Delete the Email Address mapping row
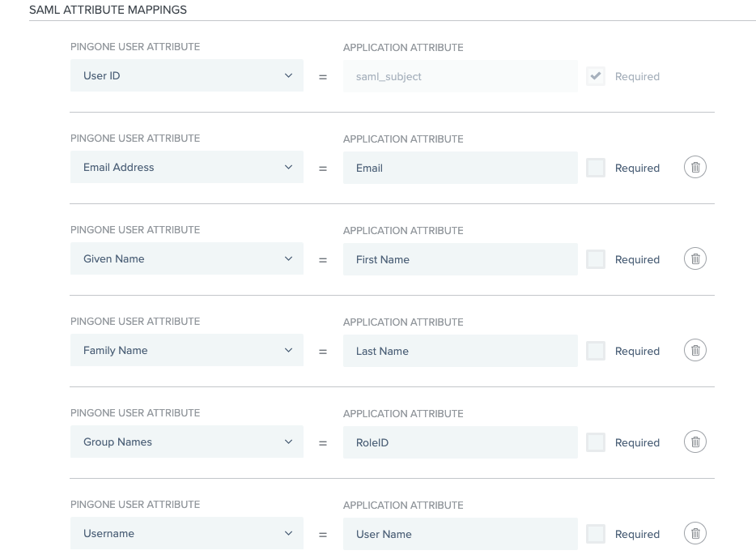This screenshot has width=756, height=559. (x=694, y=168)
